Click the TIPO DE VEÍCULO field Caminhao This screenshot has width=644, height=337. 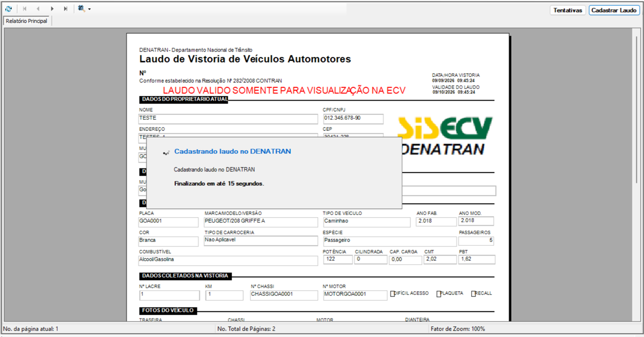(x=367, y=222)
